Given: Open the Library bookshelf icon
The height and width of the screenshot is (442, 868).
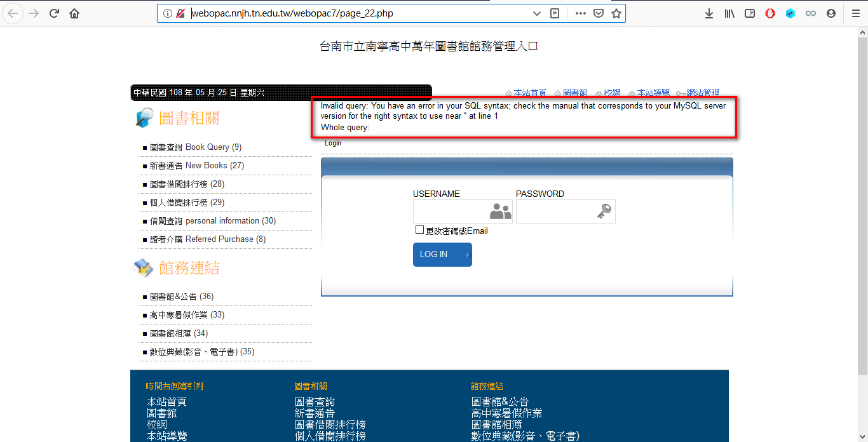Looking at the screenshot, I should tap(729, 13).
